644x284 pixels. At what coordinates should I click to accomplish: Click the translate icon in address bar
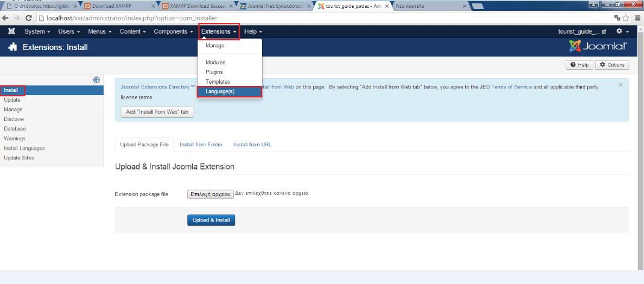click(x=617, y=18)
